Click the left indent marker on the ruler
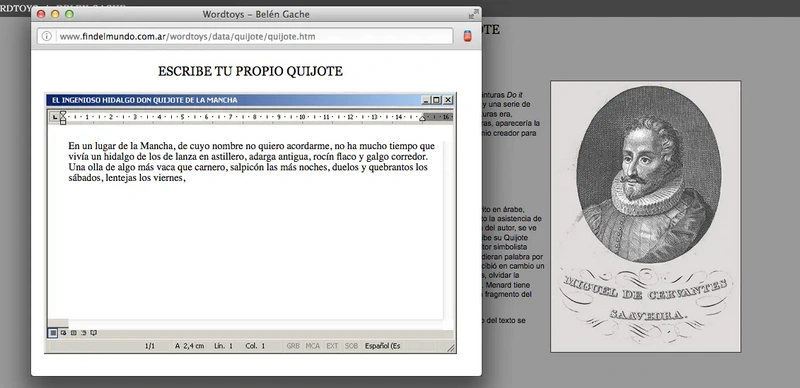 (x=63, y=118)
